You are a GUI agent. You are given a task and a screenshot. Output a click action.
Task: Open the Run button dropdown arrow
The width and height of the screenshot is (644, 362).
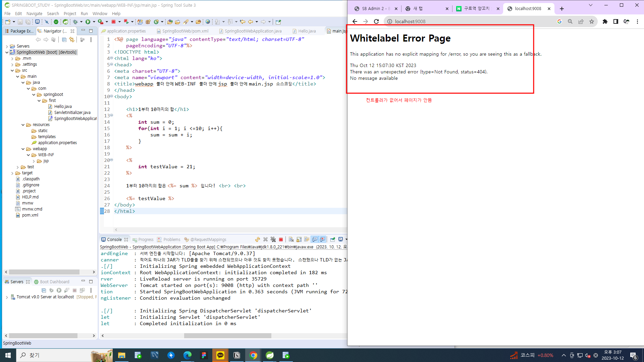[94, 22]
